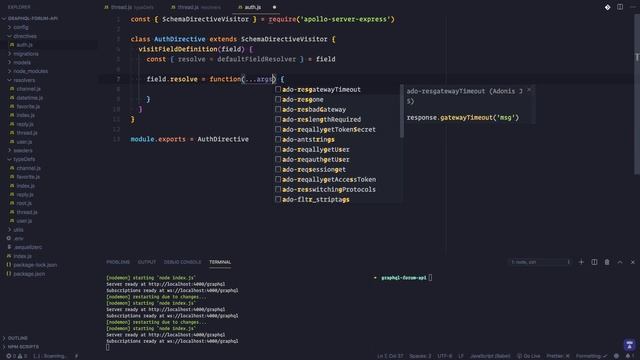Image resolution: width=640 pixels, height=360 pixels.
Task: Select ado-reqsessionget suggestion
Action: pyautogui.click(x=337, y=169)
